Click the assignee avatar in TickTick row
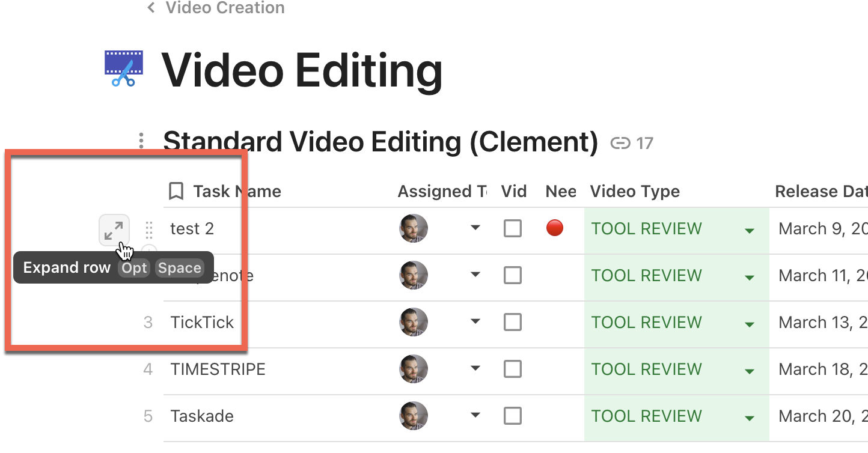This screenshot has height=453, width=868. 414,322
